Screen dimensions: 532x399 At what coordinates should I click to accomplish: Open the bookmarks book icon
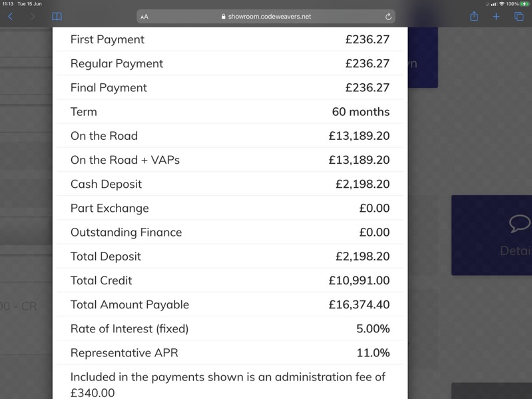[57, 16]
